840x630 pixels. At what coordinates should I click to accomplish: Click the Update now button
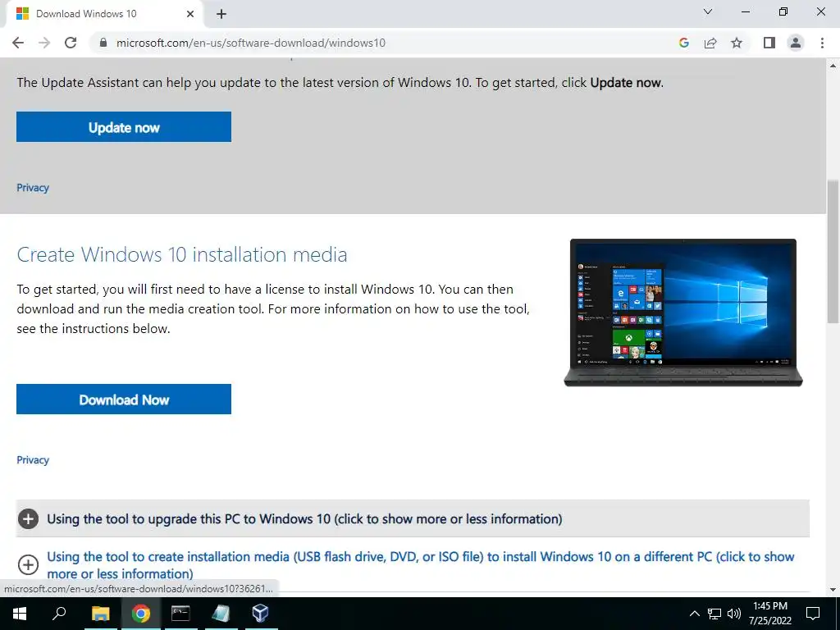click(x=124, y=127)
